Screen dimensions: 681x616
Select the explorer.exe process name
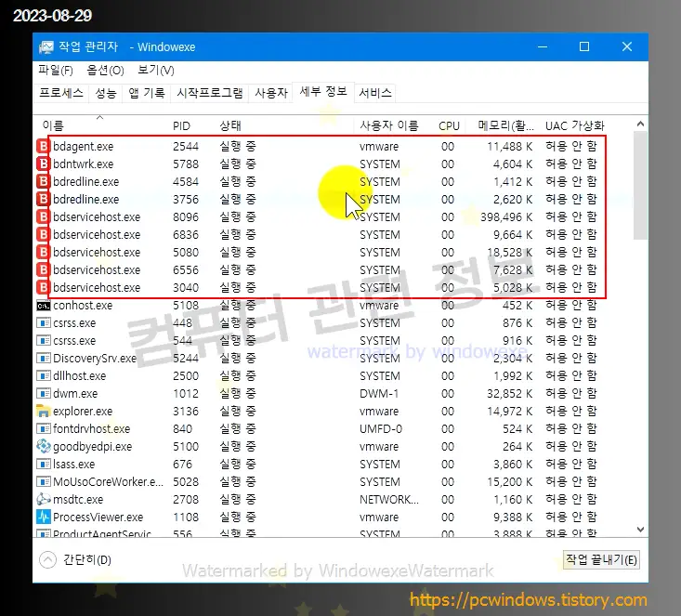point(83,411)
